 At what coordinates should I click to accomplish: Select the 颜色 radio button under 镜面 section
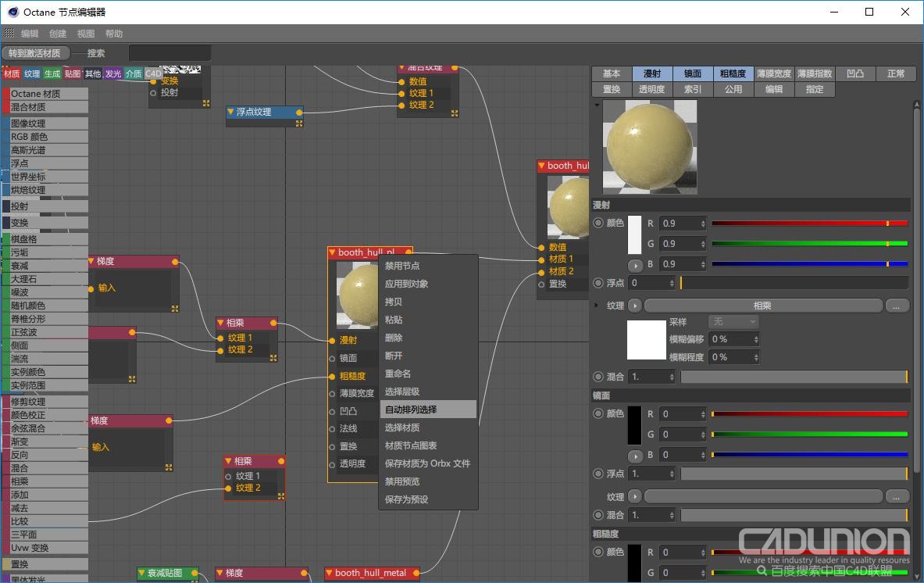coord(598,414)
